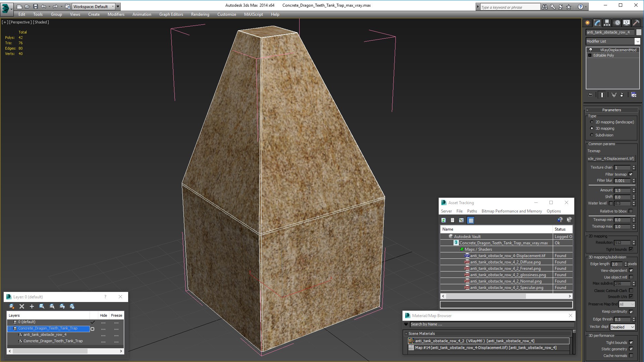Toggle VRayDisplacementMod lightbulb icon
Viewport: 644px width, 362px height.
pos(591,50)
